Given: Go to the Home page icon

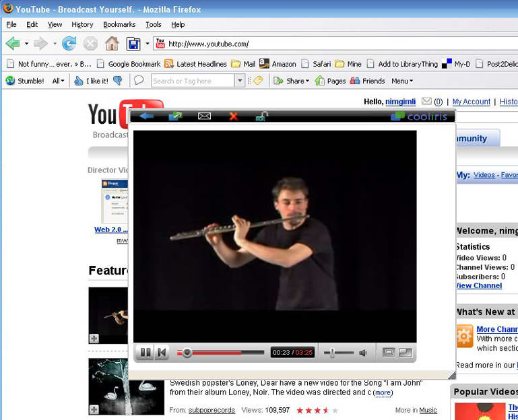Looking at the screenshot, I should [x=112, y=44].
